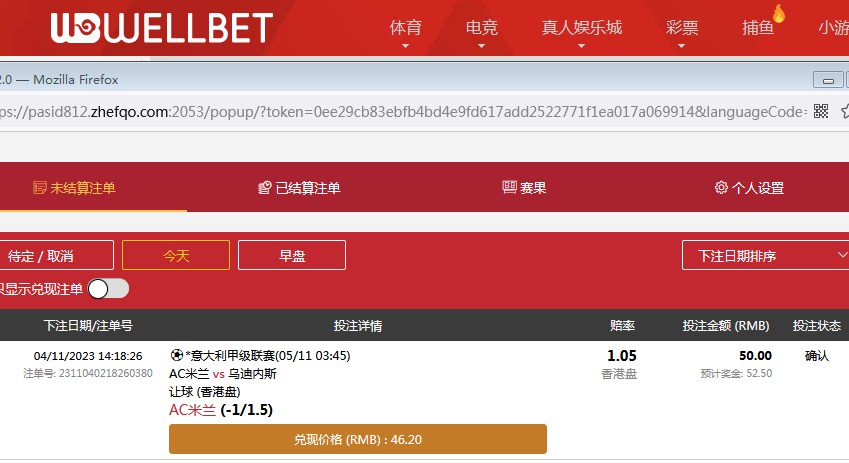Click the Firefox address bar URL
Screen dimensions: 849x463
(403, 112)
